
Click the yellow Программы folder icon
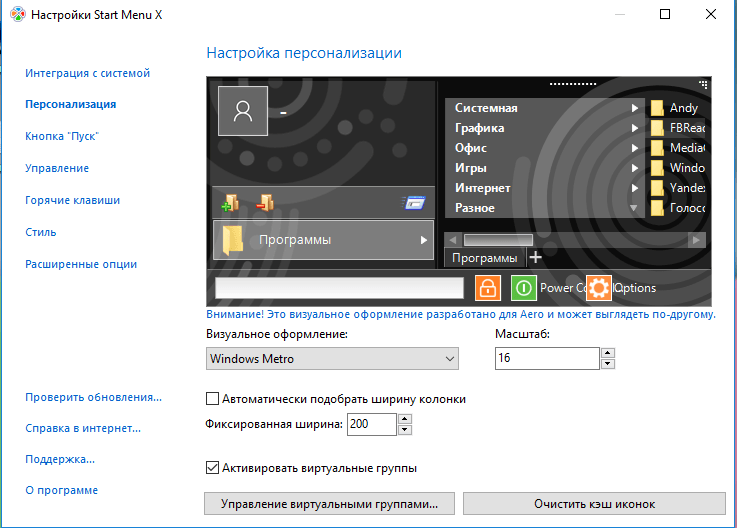[x=233, y=240]
